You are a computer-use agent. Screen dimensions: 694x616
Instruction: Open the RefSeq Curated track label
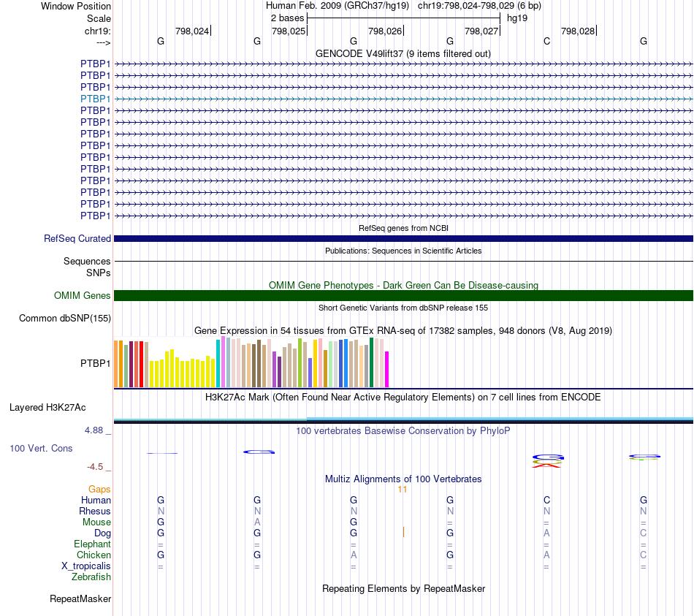77,238
